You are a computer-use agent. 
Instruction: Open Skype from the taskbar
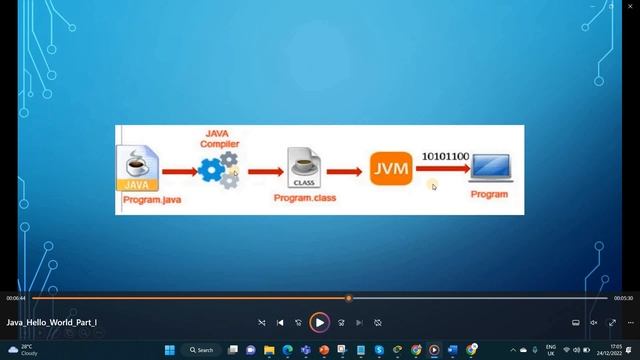379,350
